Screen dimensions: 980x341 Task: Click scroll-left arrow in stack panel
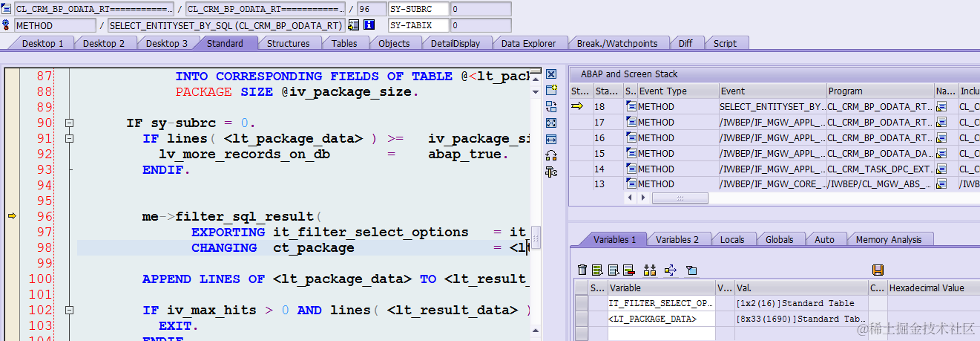[x=631, y=198]
